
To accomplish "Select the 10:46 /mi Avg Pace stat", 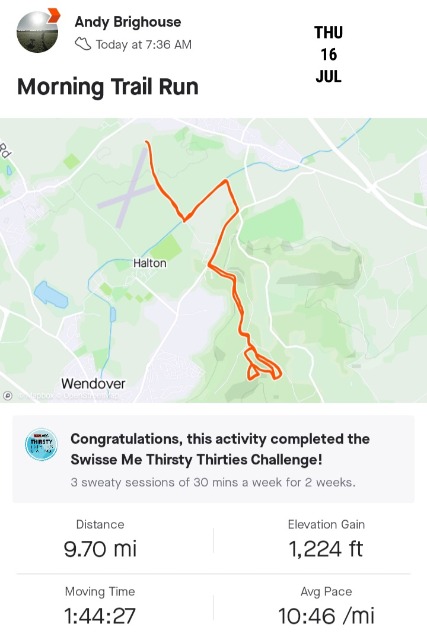I will [x=326, y=607].
